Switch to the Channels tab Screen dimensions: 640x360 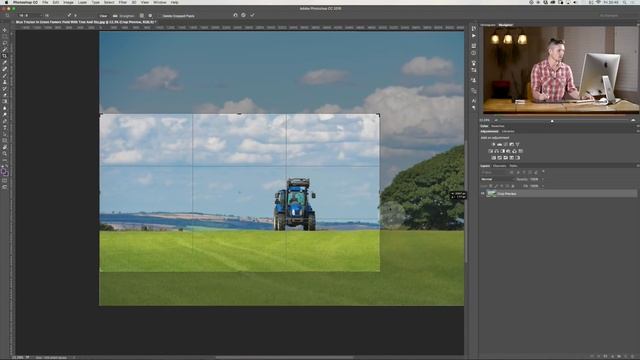tap(499, 166)
